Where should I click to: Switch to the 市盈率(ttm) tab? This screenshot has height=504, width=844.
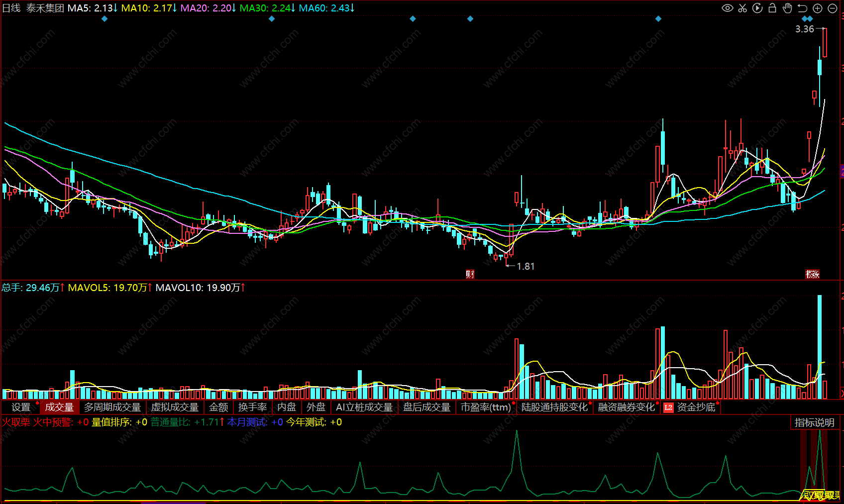point(486,407)
